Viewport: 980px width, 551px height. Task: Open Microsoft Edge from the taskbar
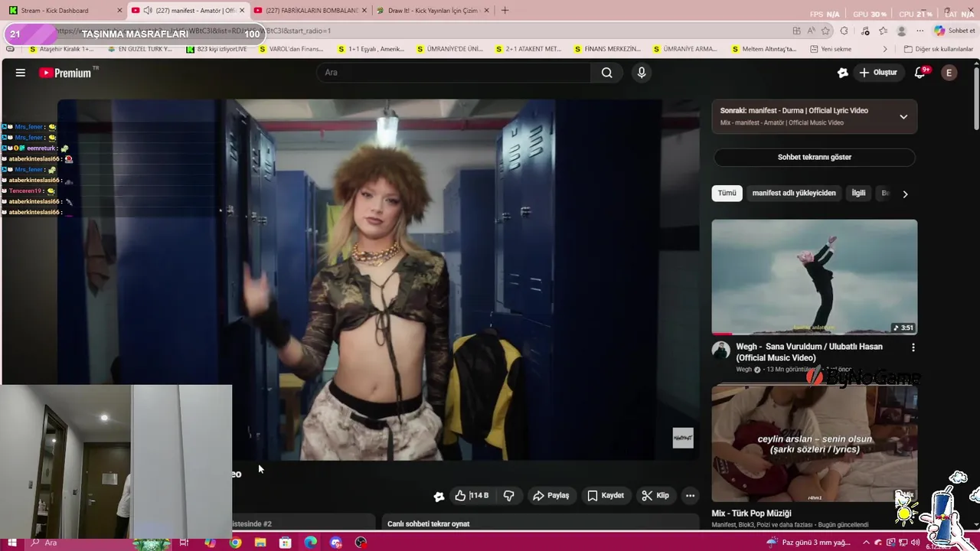[310, 543]
